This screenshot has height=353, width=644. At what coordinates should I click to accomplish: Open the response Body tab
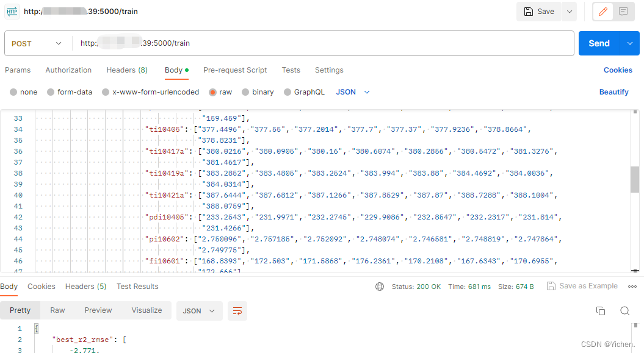coord(9,287)
